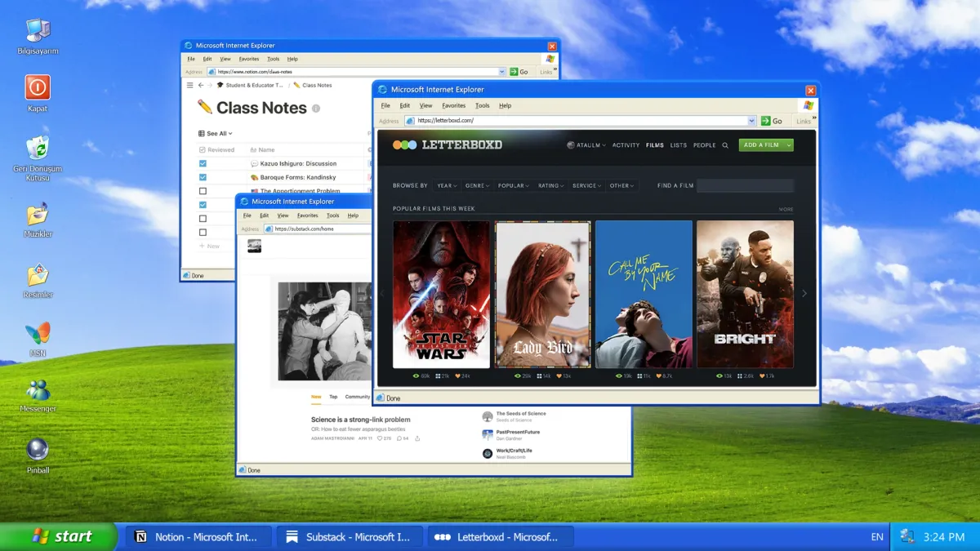Image resolution: width=980 pixels, height=551 pixels.
Task: Click the eye watch icon under Star Wars
Action: click(416, 376)
